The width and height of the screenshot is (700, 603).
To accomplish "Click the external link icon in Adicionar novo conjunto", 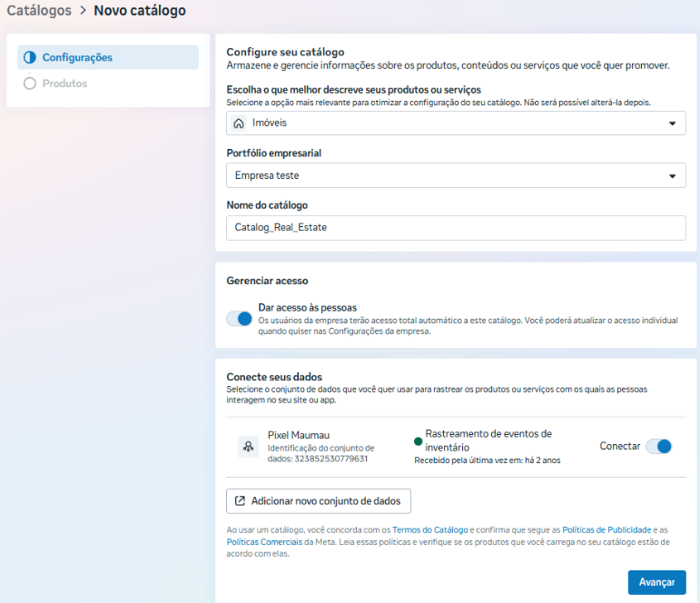I will (x=241, y=500).
